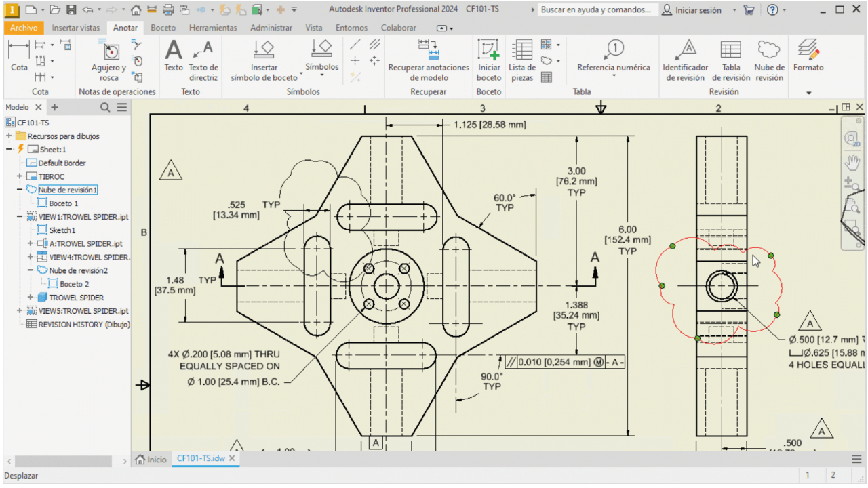Click the Modelo browser horizontal scrollbar

[64, 461]
